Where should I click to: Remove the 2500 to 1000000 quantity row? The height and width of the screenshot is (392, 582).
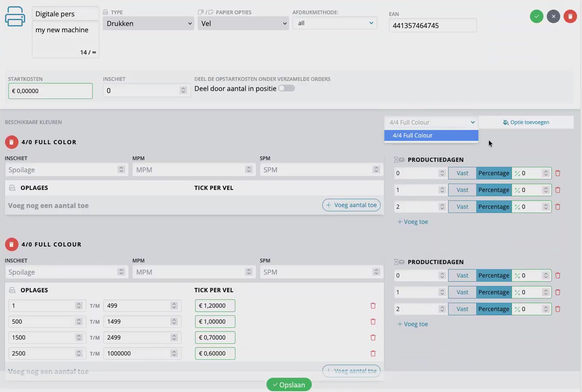click(x=373, y=353)
